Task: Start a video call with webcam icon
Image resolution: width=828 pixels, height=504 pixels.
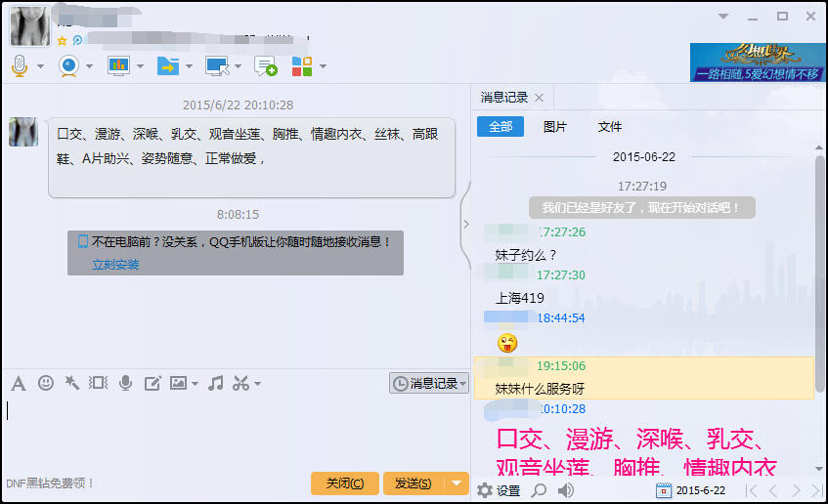Action: point(68,66)
